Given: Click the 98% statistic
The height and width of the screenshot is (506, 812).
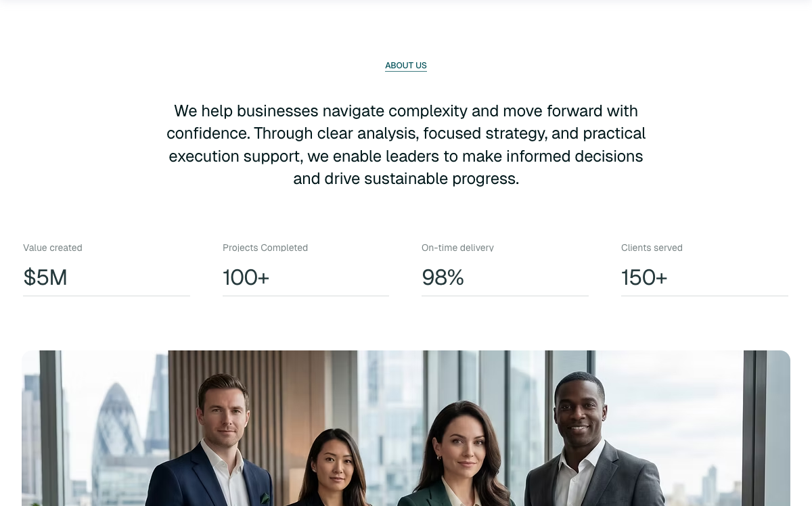Looking at the screenshot, I should (x=443, y=277).
